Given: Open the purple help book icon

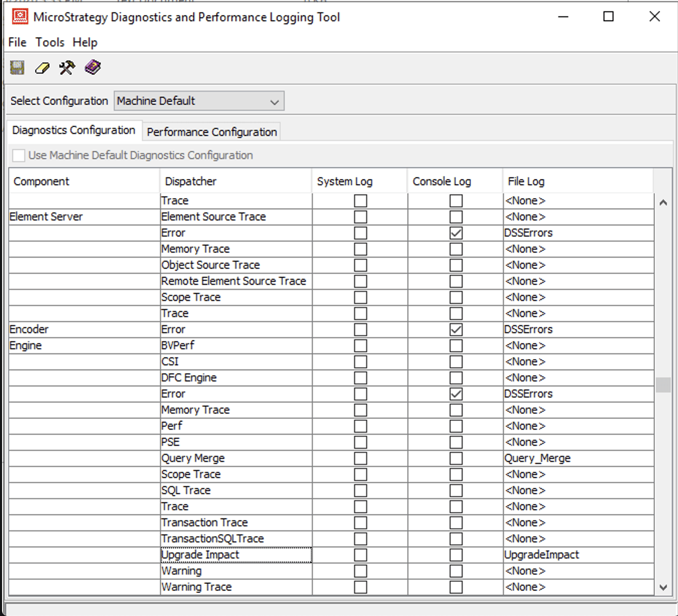Looking at the screenshot, I should [93, 67].
